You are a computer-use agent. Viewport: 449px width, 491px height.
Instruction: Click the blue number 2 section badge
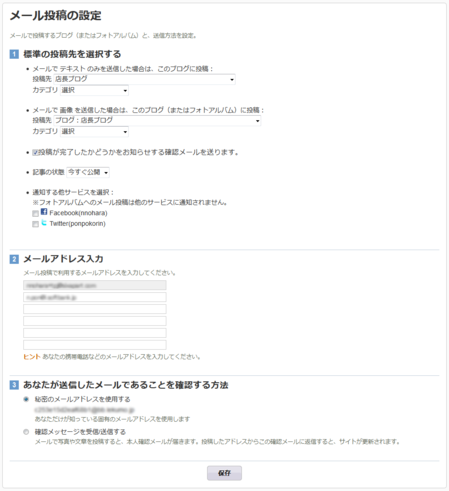(x=14, y=259)
